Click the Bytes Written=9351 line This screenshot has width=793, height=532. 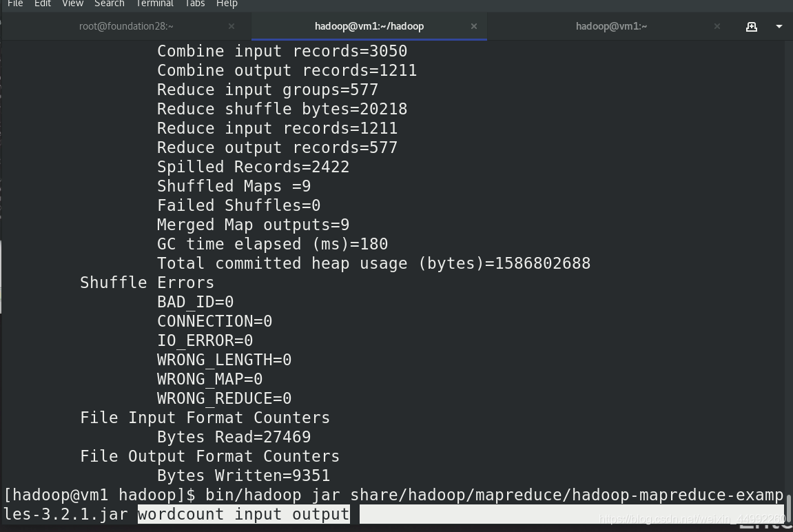tap(244, 476)
